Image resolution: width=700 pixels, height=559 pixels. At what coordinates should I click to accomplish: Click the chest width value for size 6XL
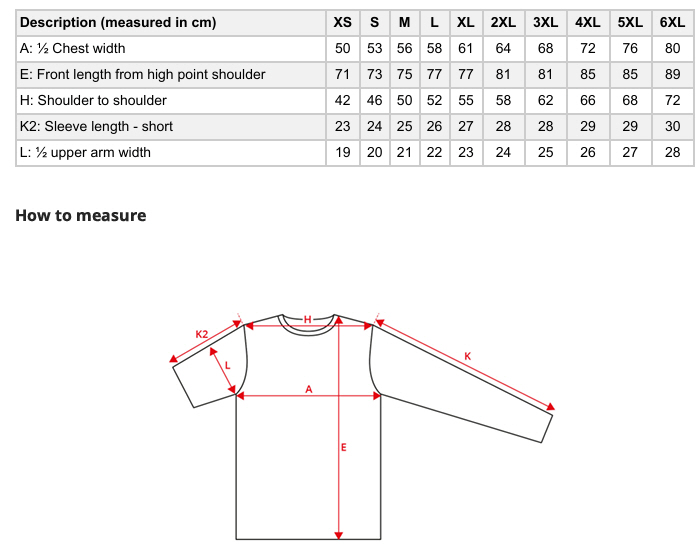point(672,48)
